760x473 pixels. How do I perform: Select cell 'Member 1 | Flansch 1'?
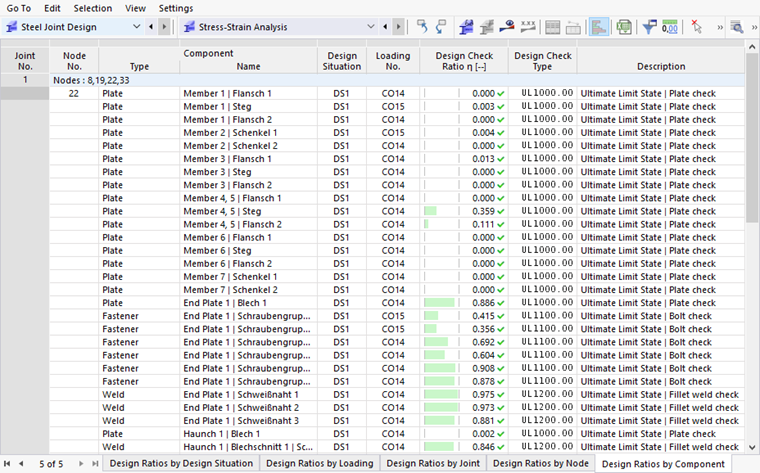[248, 93]
